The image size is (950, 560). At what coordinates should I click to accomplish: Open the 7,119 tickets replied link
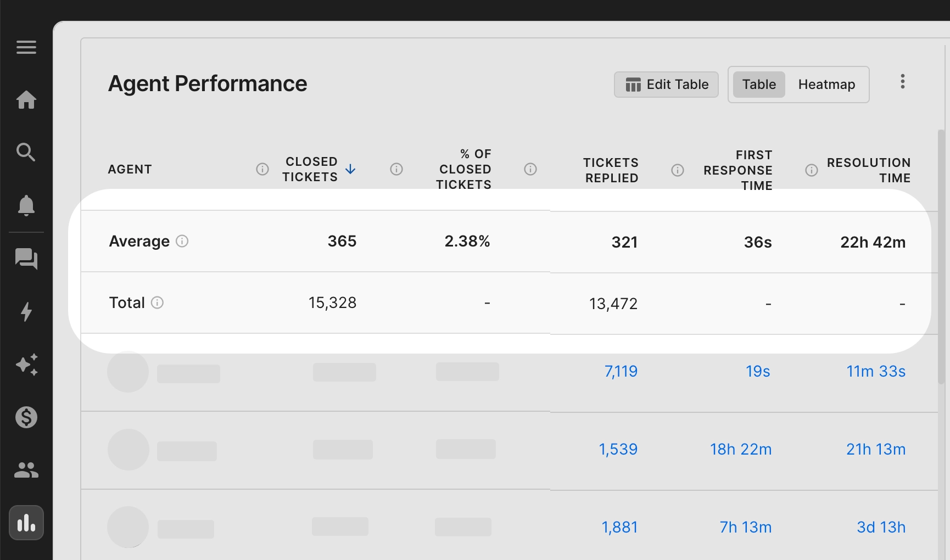621,371
